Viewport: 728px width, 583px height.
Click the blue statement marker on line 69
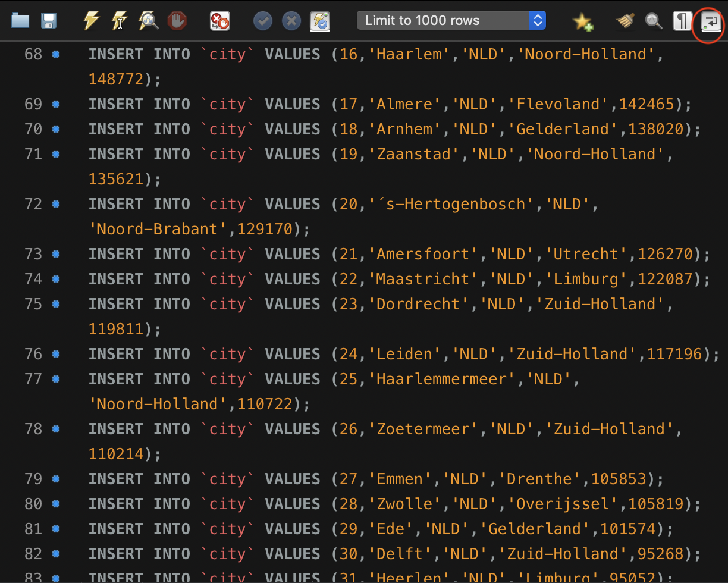point(56,104)
